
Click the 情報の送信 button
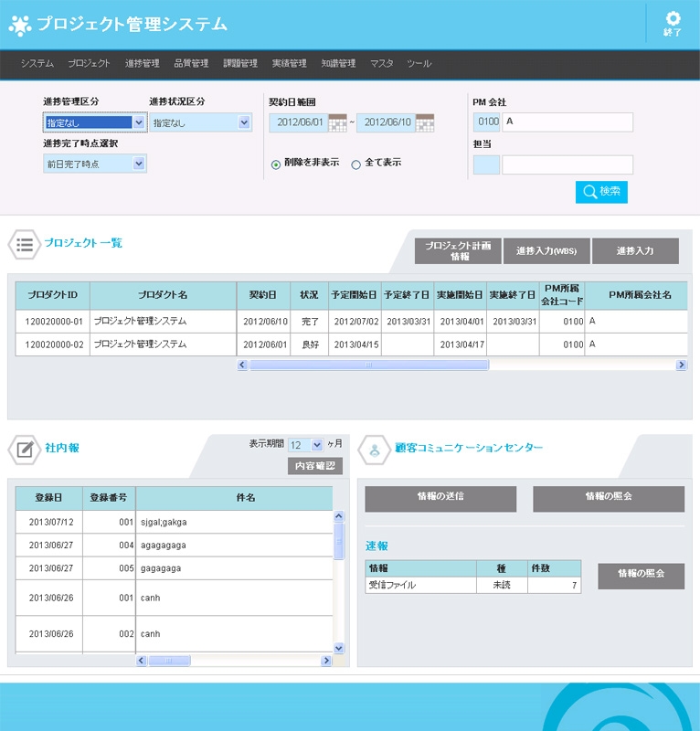click(x=440, y=499)
